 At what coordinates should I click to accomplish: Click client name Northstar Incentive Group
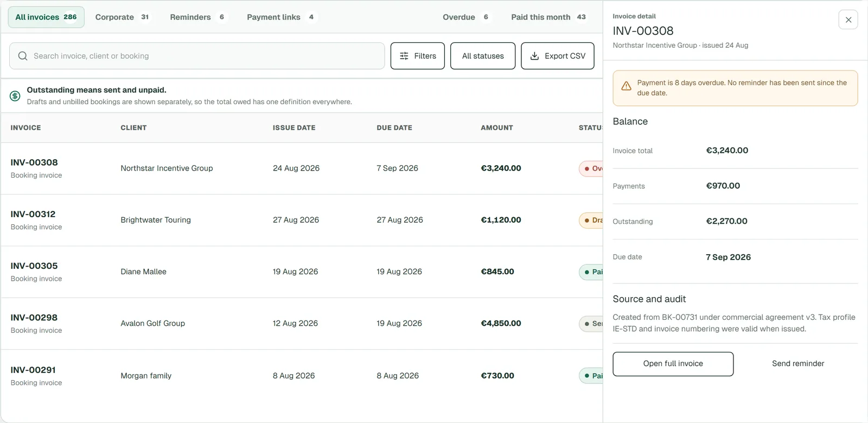pyautogui.click(x=167, y=168)
